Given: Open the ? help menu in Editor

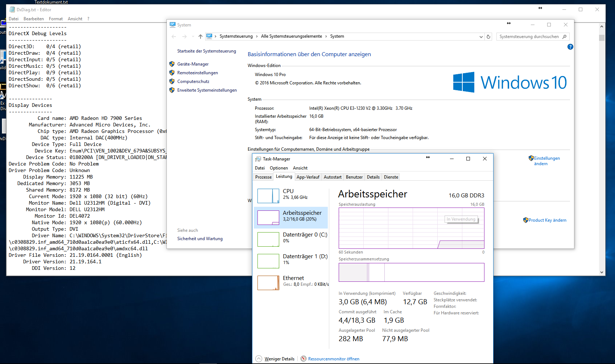Looking at the screenshot, I should click(x=88, y=19).
